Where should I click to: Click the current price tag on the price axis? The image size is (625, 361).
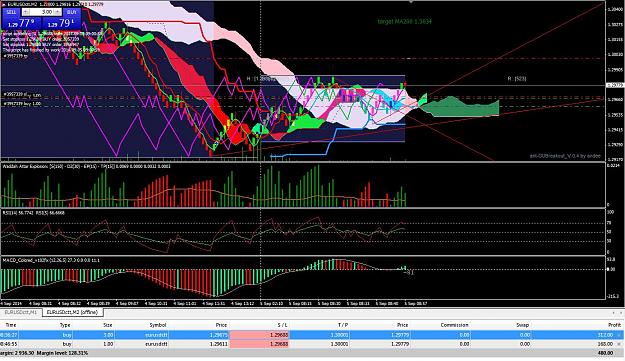pos(615,85)
